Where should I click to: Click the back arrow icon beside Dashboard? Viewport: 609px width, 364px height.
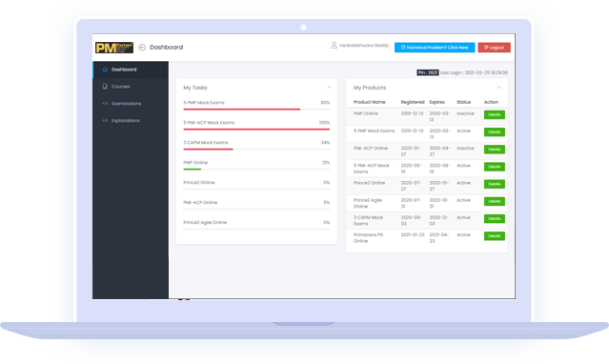coord(142,48)
